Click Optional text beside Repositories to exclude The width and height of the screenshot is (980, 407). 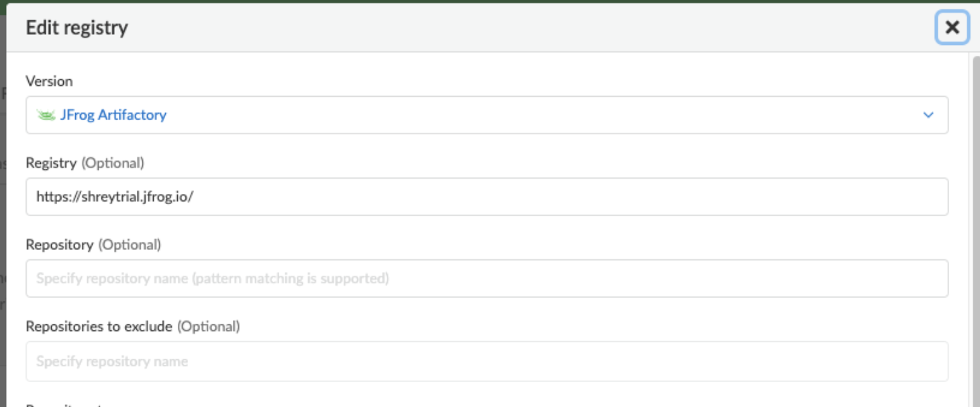pyautogui.click(x=208, y=327)
